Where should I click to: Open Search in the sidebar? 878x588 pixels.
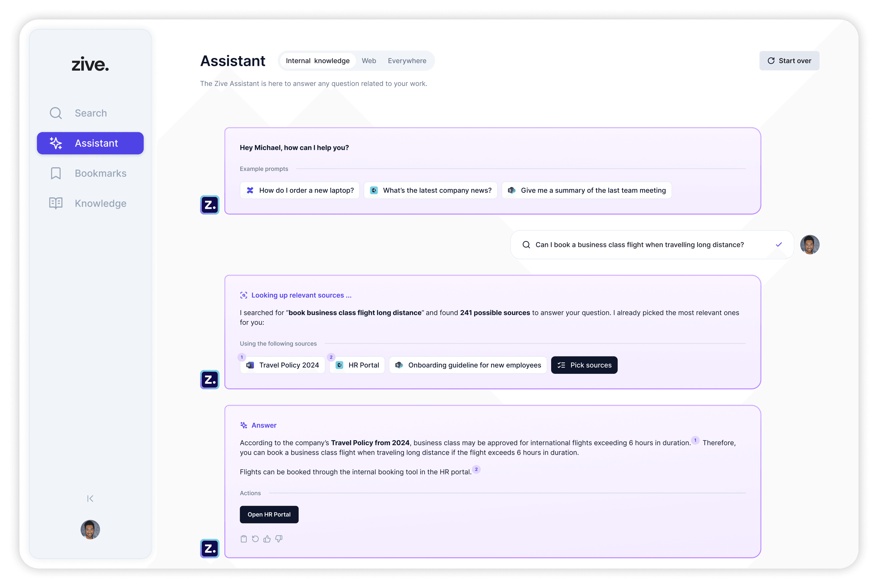90,113
